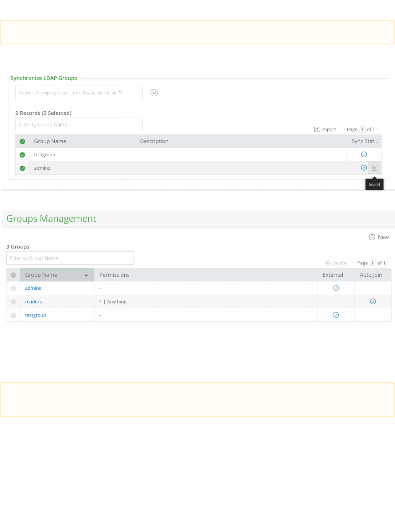Click Import above the LDAP groups table
Viewport: 395px width, 532px height.
point(325,130)
